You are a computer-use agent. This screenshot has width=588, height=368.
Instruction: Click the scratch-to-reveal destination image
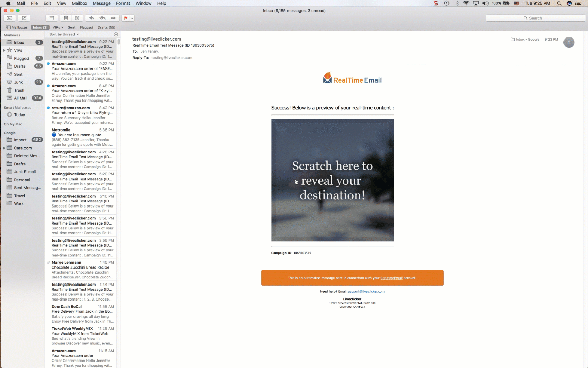click(x=332, y=180)
